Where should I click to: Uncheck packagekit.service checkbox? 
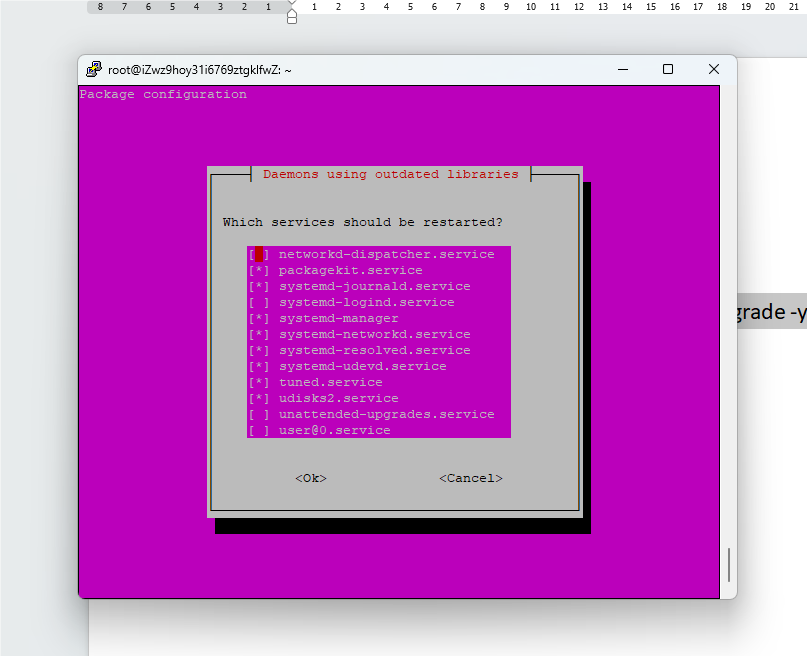click(259, 270)
